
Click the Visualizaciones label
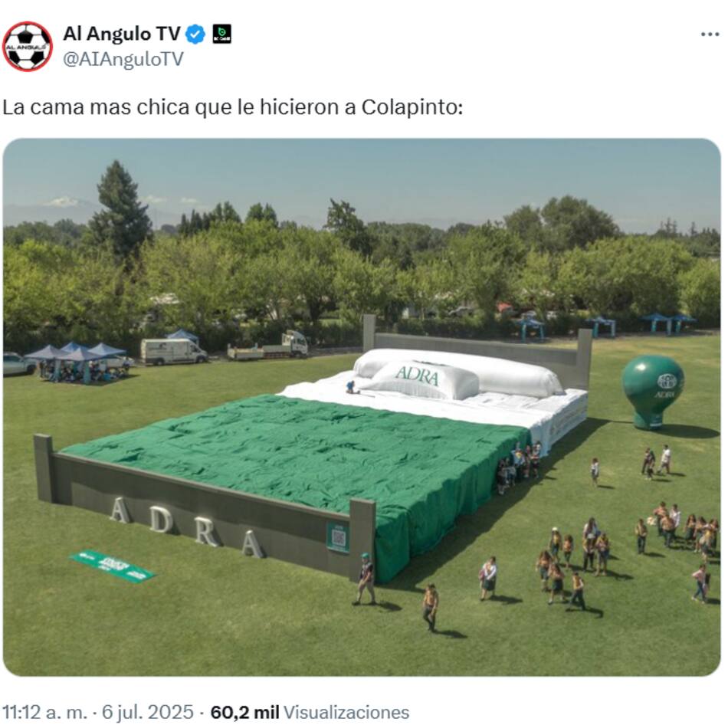[x=346, y=712]
